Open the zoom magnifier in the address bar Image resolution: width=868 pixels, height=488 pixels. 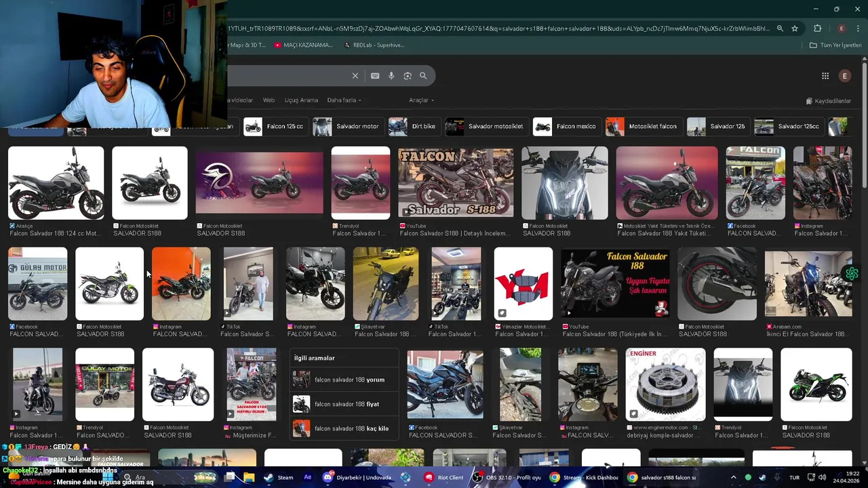tap(780, 28)
